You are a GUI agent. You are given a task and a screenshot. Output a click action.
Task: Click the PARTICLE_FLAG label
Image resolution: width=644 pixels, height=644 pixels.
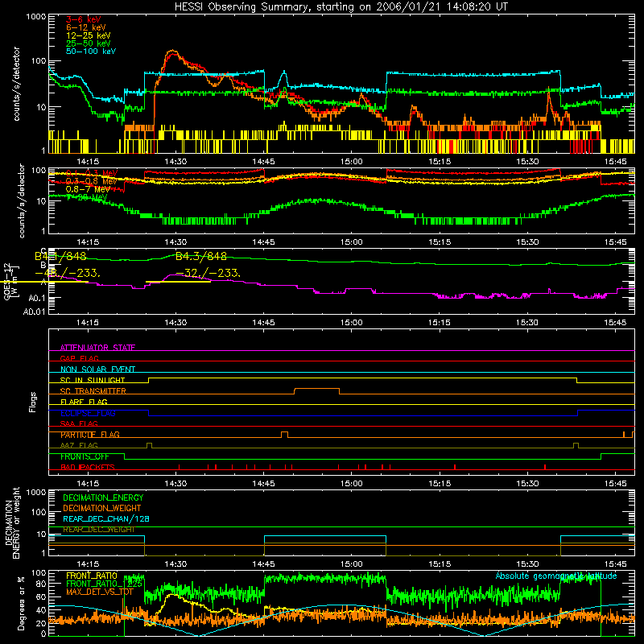pos(90,435)
